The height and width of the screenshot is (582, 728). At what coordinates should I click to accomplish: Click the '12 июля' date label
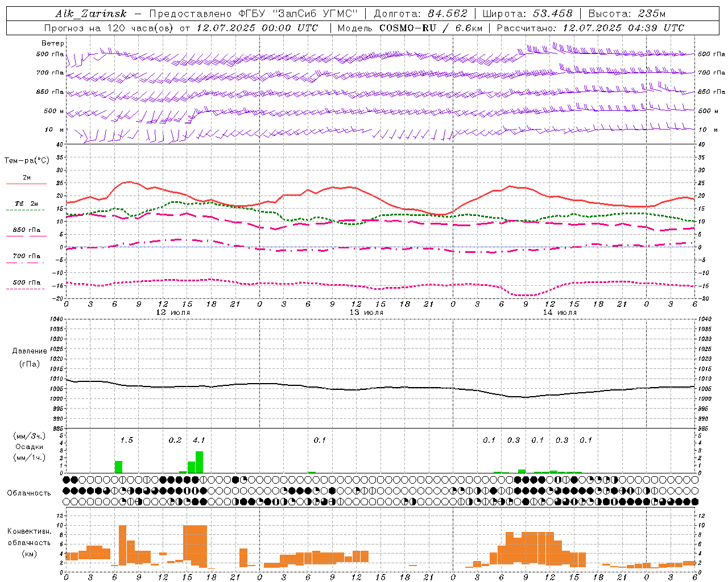pos(173,312)
